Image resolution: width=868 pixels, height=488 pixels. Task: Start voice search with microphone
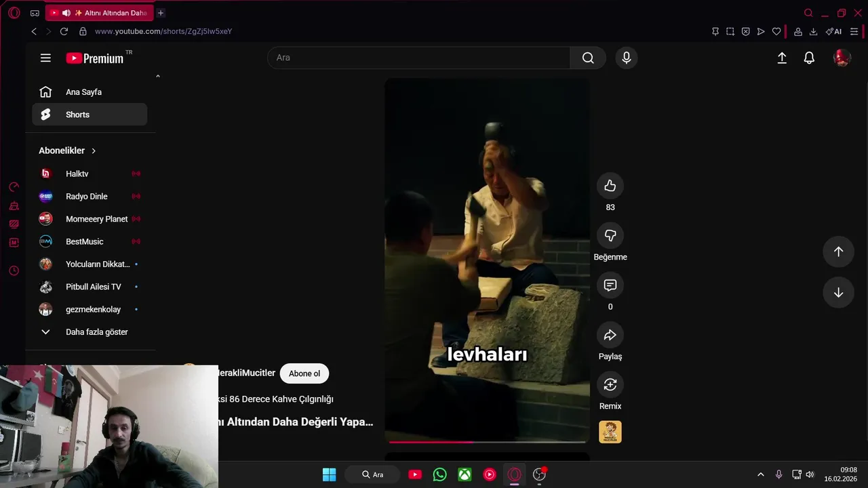tap(627, 58)
